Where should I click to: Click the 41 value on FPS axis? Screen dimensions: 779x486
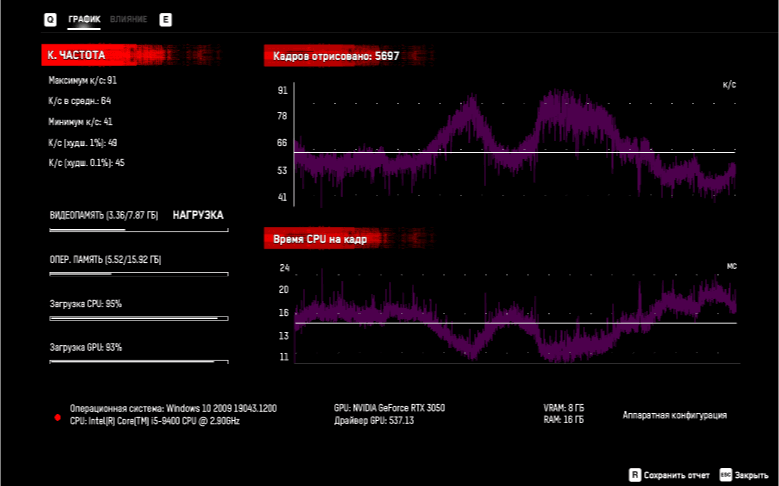[x=282, y=197]
